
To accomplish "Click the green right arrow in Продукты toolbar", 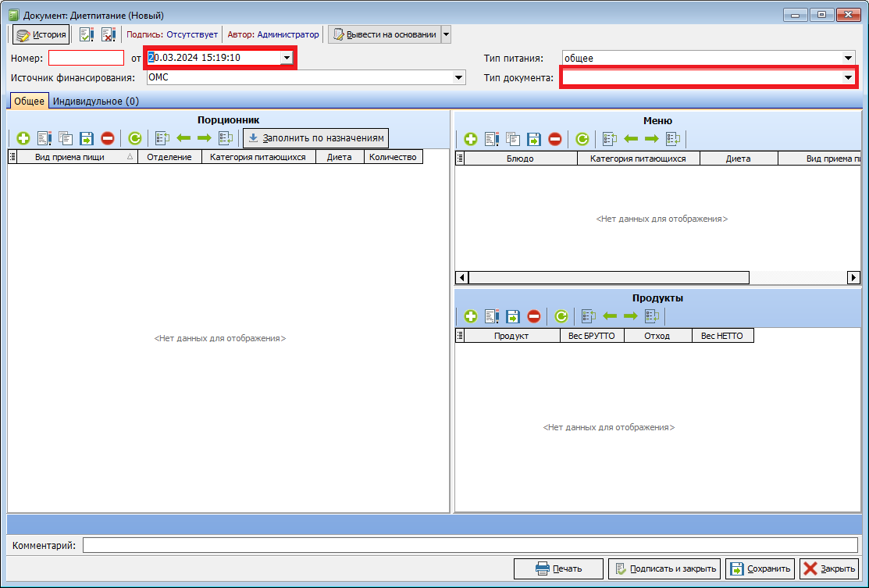I will click(x=630, y=316).
